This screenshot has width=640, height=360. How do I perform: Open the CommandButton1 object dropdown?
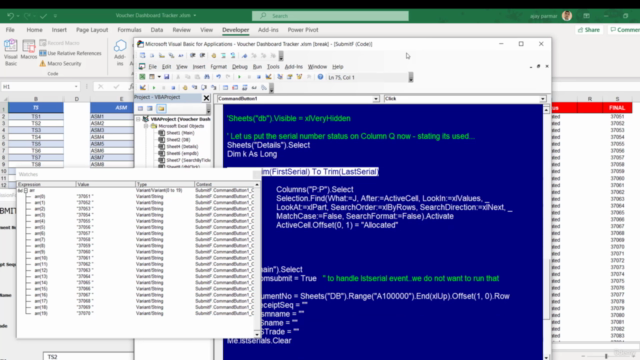376,99
